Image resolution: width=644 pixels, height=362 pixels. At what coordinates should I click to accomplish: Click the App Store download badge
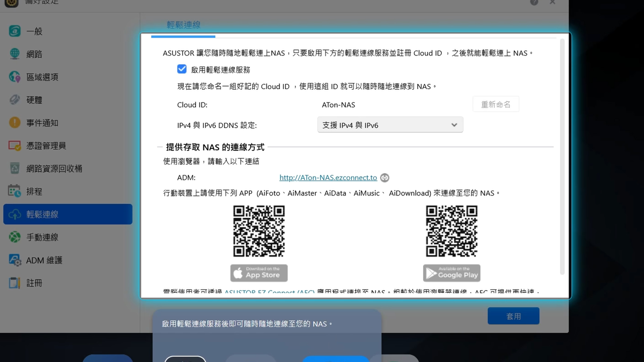[x=259, y=273]
